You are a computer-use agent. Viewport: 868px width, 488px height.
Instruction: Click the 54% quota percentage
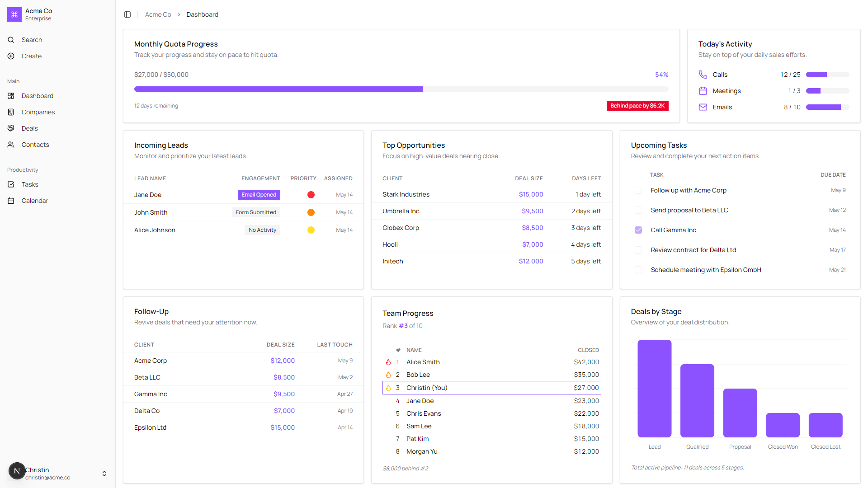point(662,75)
